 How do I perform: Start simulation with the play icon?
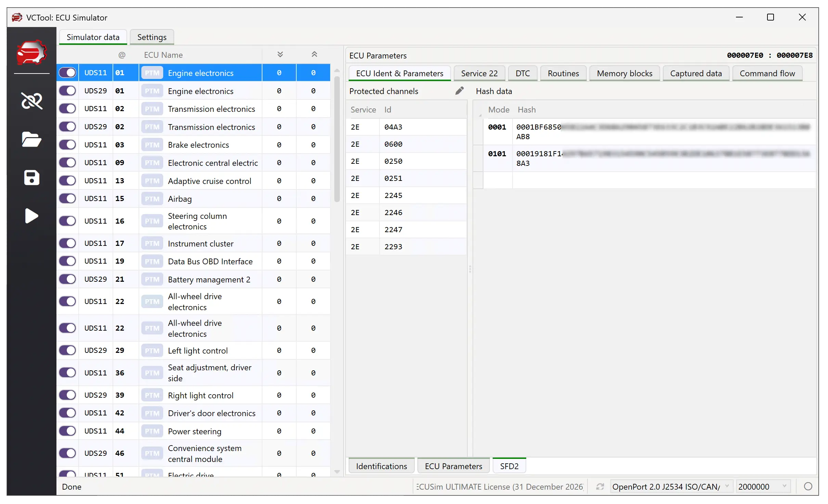31,216
